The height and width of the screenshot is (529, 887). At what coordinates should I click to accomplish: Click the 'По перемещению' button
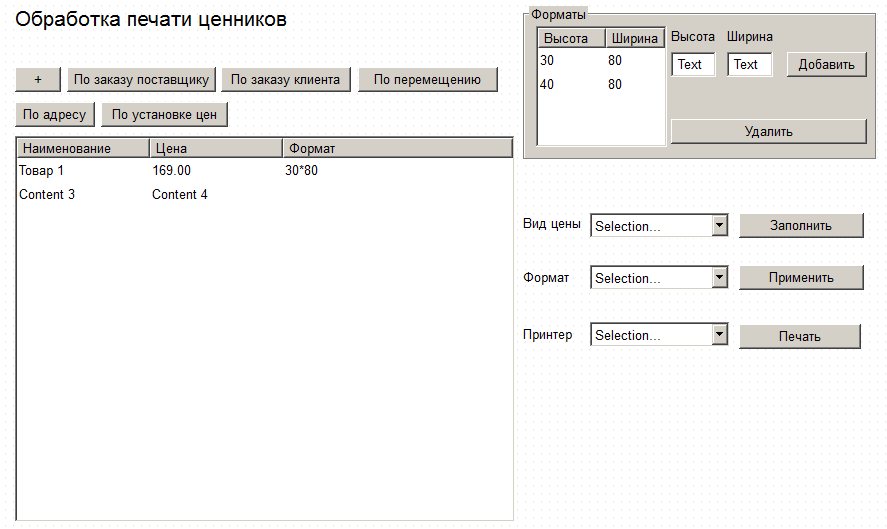[x=427, y=80]
